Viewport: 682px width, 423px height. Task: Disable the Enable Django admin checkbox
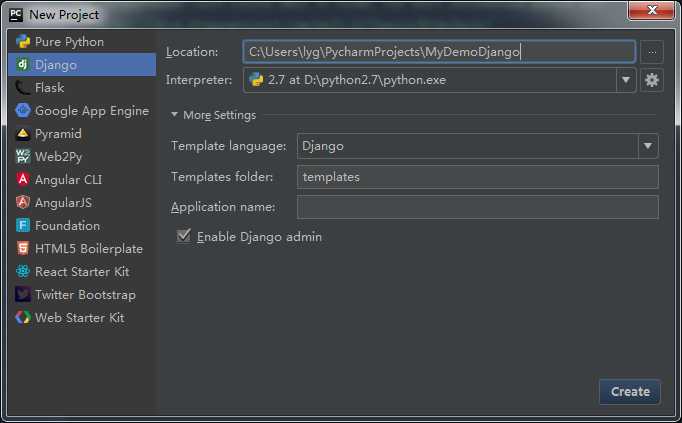(x=183, y=237)
